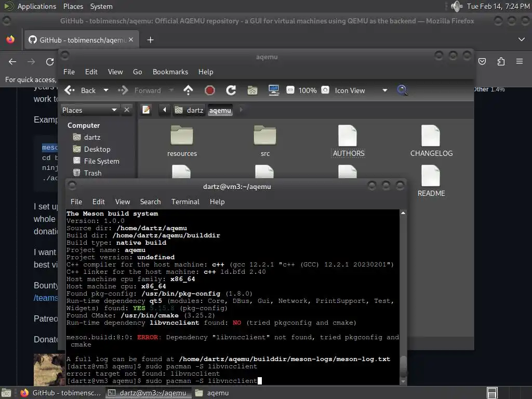The width and height of the screenshot is (532, 399).
Task: Close the Places side pane
Action: [x=127, y=110]
